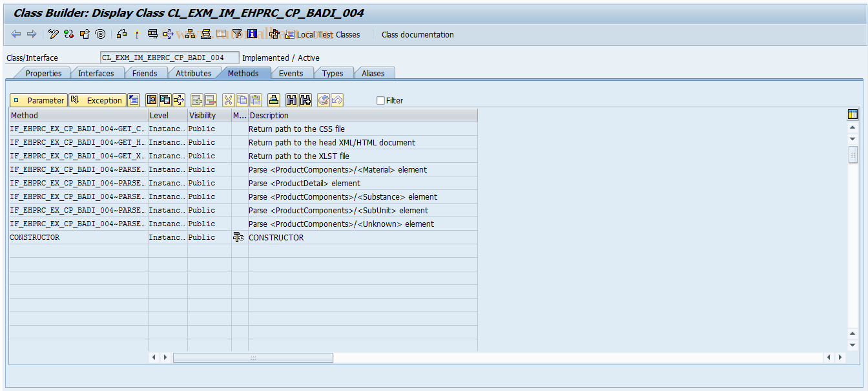Click the horizontal scrollbar's far-right arrow

pyautogui.click(x=840, y=357)
